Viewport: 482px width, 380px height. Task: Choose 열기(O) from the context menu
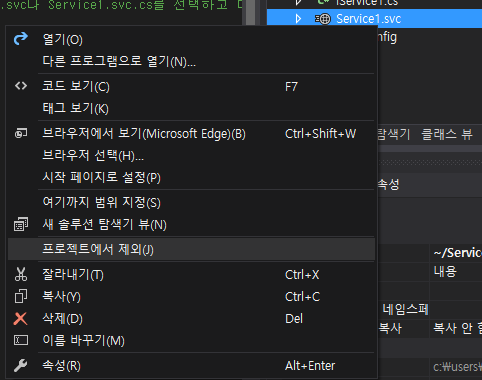(191, 40)
